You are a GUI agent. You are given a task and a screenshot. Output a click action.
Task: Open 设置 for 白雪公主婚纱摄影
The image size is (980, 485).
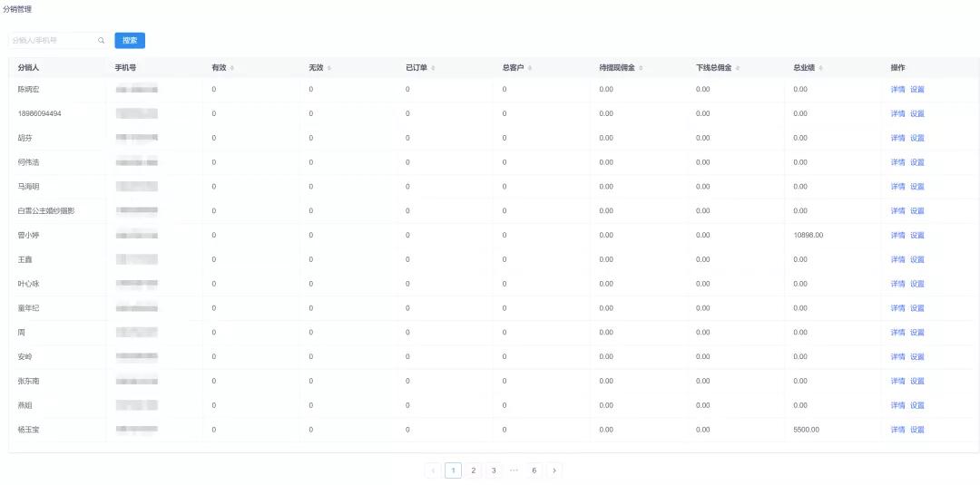click(917, 210)
